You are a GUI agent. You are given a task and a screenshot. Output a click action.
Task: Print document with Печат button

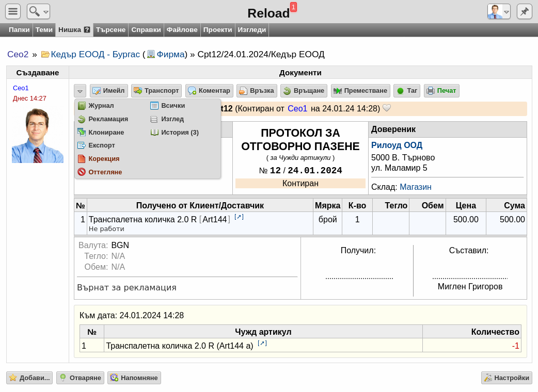click(441, 91)
